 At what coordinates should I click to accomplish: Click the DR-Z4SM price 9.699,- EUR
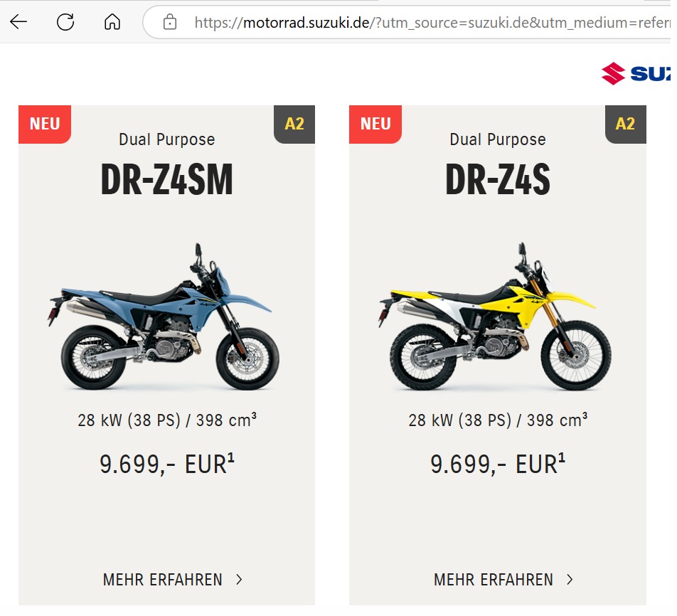pos(166,464)
